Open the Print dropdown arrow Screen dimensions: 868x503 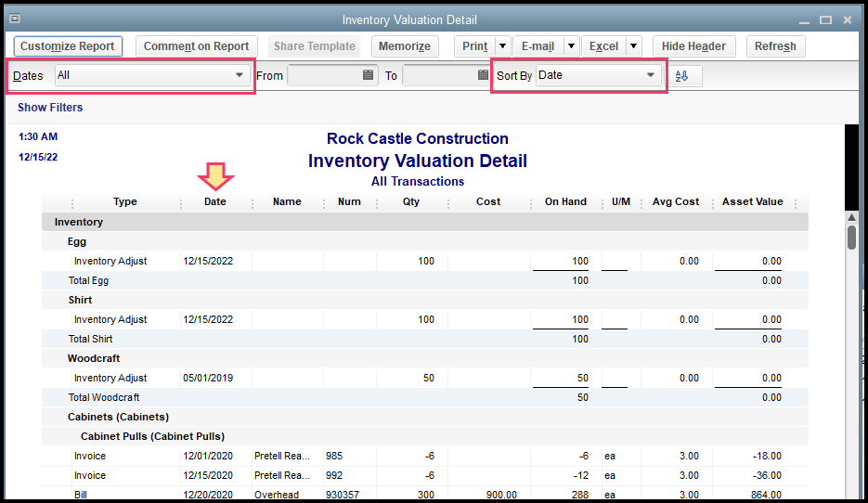[x=502, y=46]
